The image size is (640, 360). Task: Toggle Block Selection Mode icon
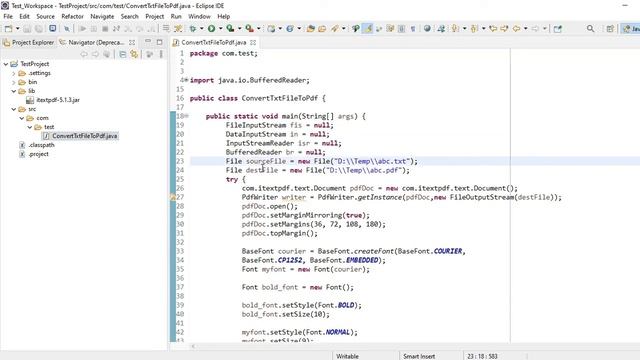pyautogui.click(x=402, y=29)
